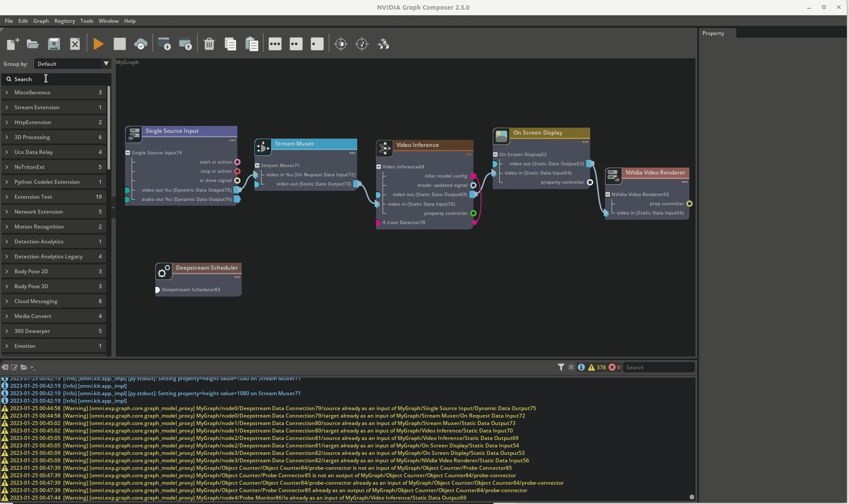Create a new graph
The height and width of the screenshot is (504, 849).
[12, 44]
